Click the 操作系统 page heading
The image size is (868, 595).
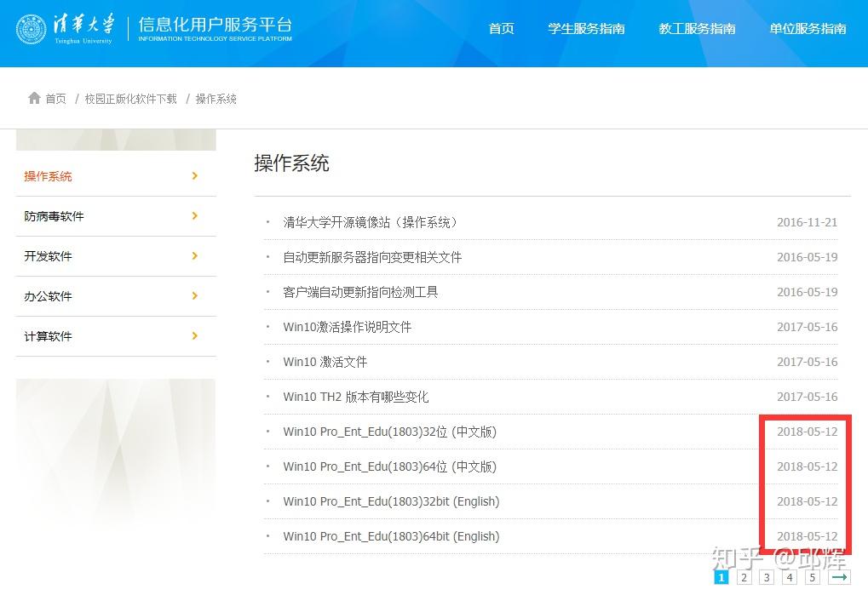[291, 163]
